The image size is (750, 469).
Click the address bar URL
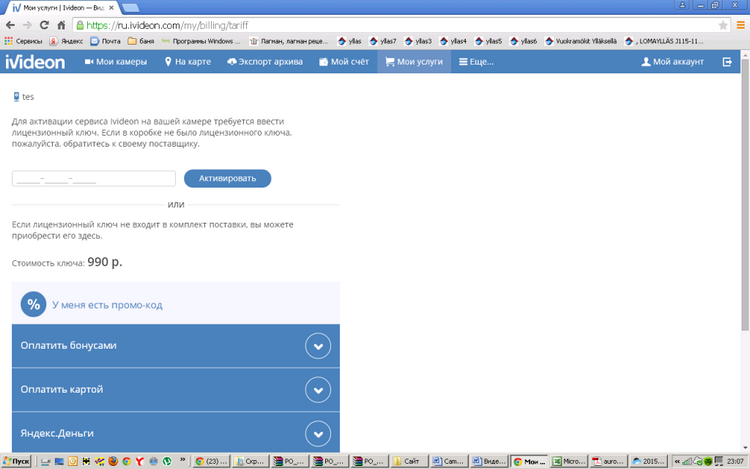coord(167,25)
